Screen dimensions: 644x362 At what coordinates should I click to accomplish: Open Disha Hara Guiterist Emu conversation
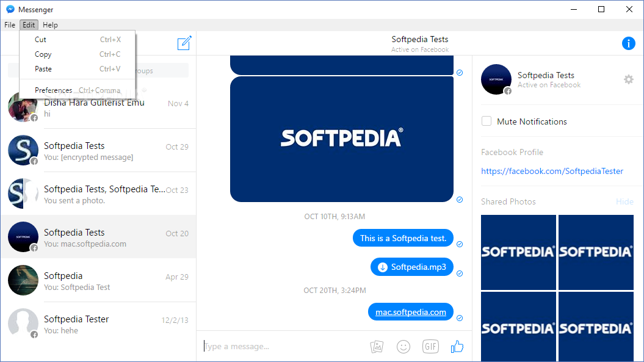[98, 107]
